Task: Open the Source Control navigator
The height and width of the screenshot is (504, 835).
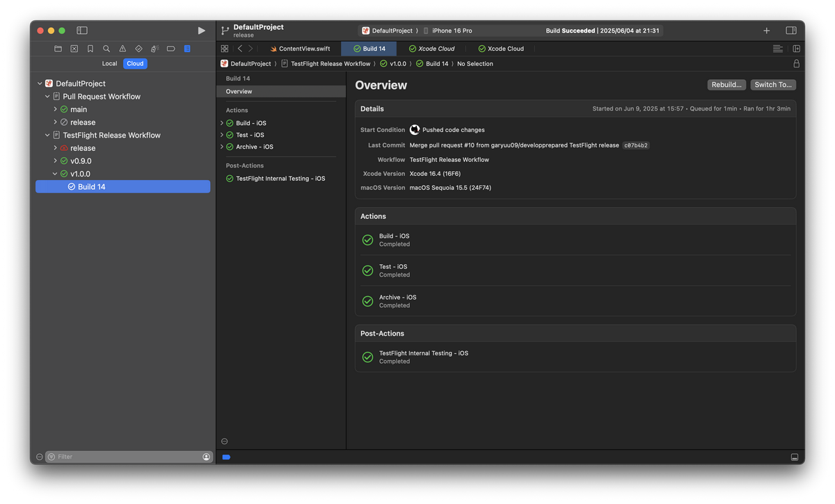Action: click(x=74, y=49)
